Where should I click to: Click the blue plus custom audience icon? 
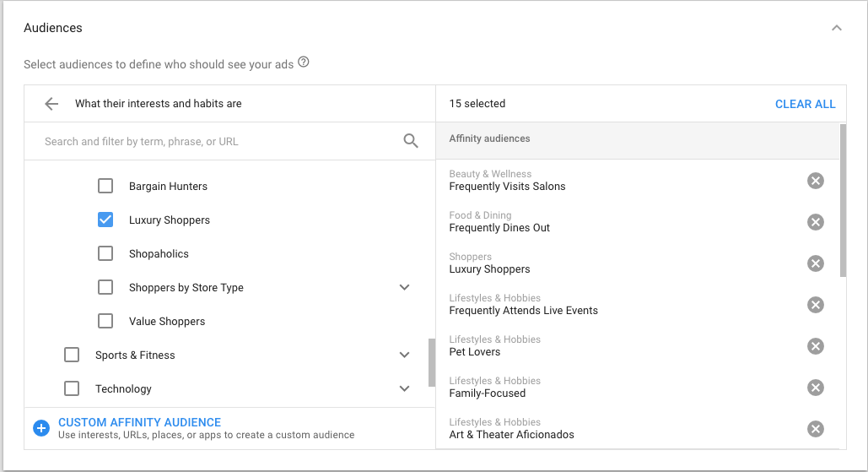click(41, 428)
